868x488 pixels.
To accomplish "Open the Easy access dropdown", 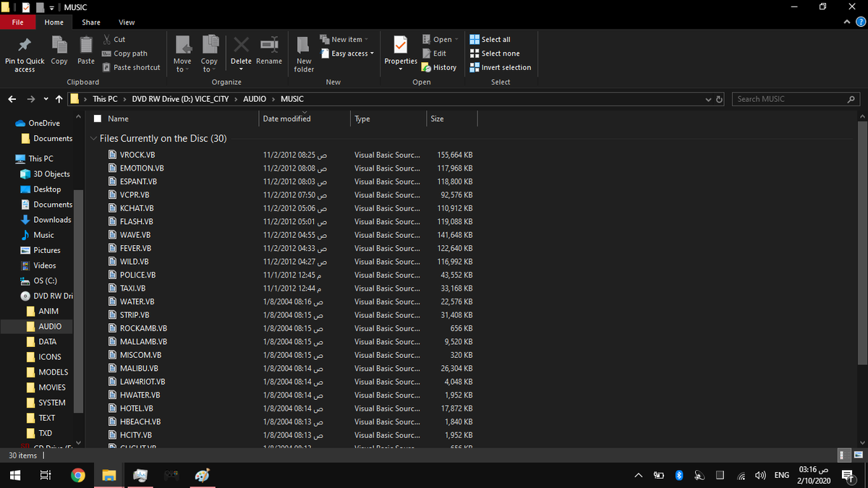I will pyautogui.click(x=346, y=53).
